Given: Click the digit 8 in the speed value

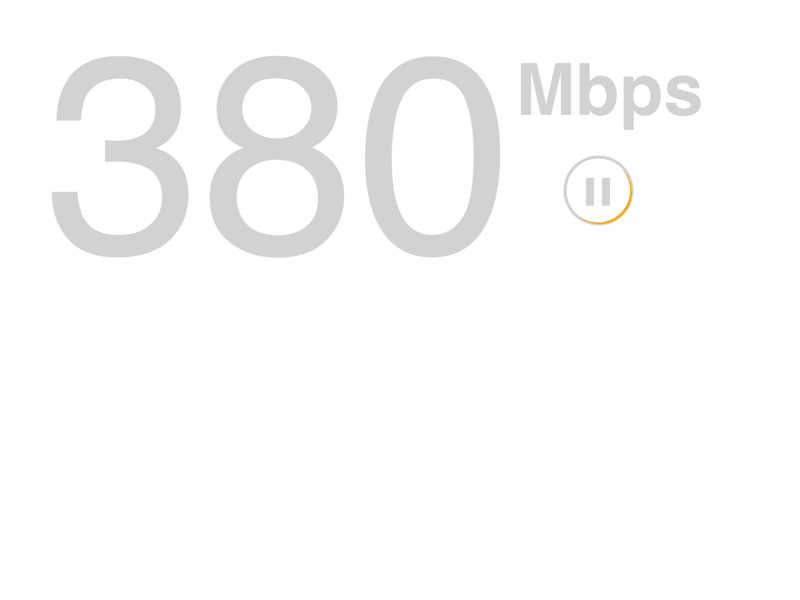Looking at the screenshot, I should point(277,157).
